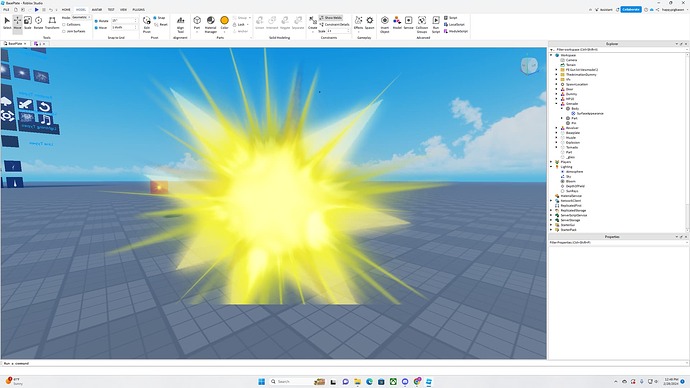The width and height of the screenshot is (690, 388).
Task: Insert a new ModuleScript
Action: (455, 31)
